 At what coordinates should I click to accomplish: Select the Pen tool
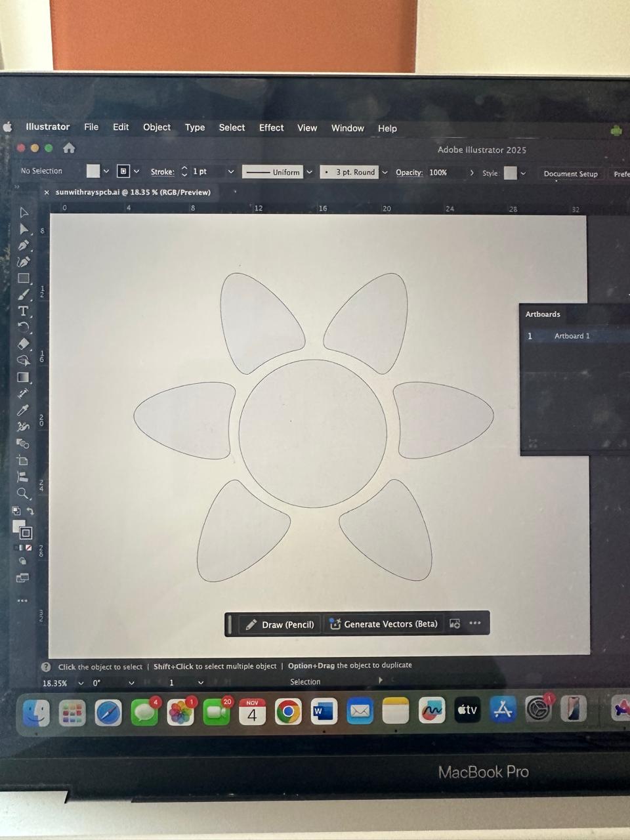click(24, 243)
